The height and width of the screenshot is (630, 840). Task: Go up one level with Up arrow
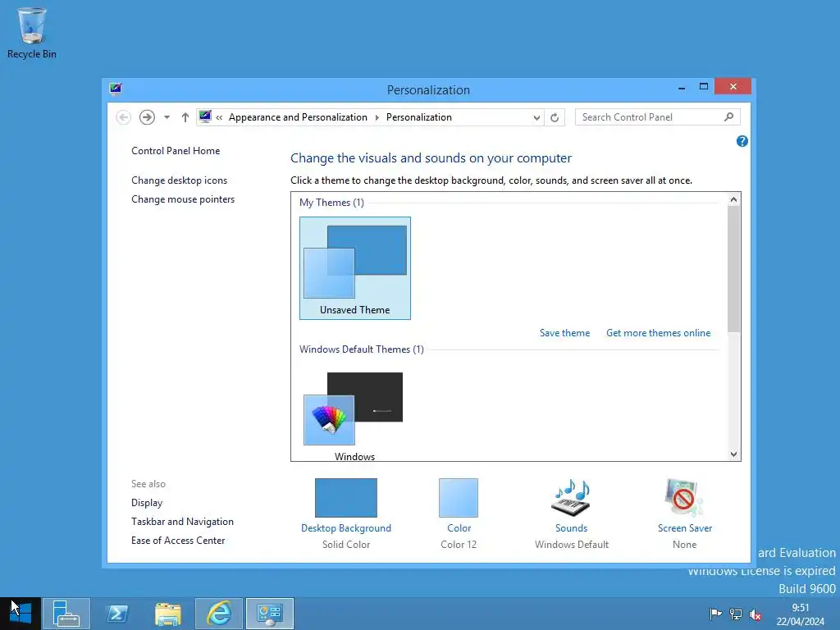click(x=185, y=117)
